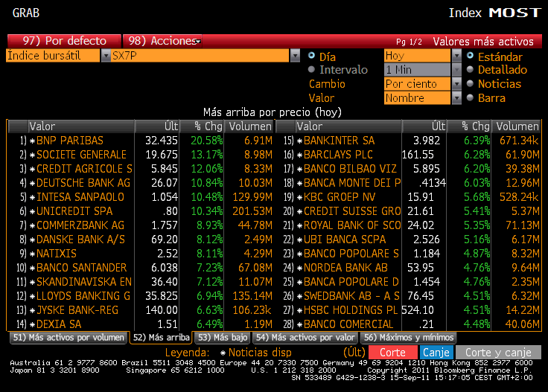Open the CREDIT SUISSE GRO row
The height and width of the screenshot is (392, 548).
pyautogui.click(x=409, y=211)
